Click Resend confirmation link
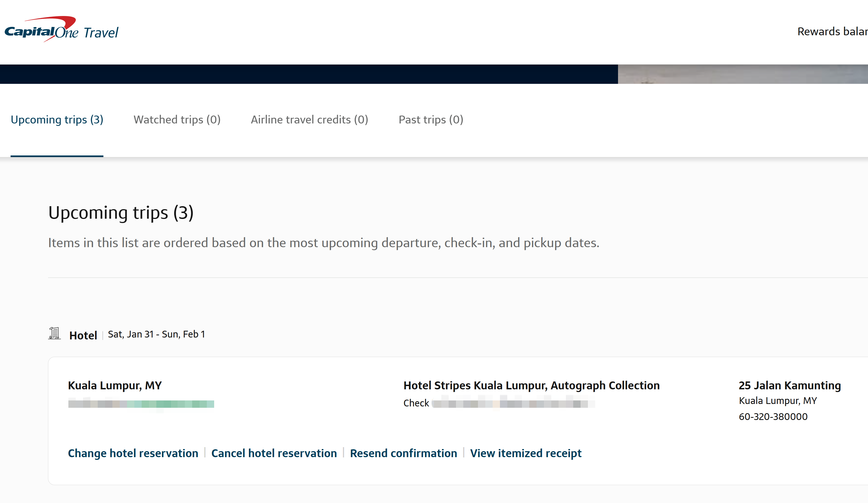 point(403,453)
